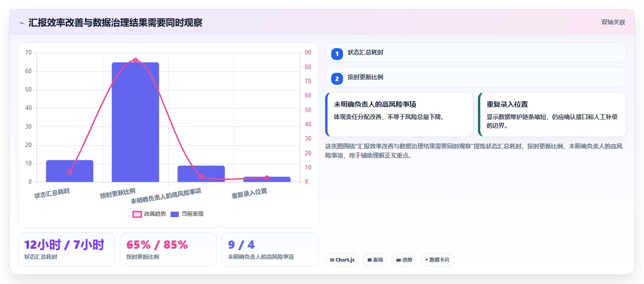The image size is (644, 284).
Task: Click the description 体现责任分配改善，不等于风险总量下降。
Action: coord(389,117)
